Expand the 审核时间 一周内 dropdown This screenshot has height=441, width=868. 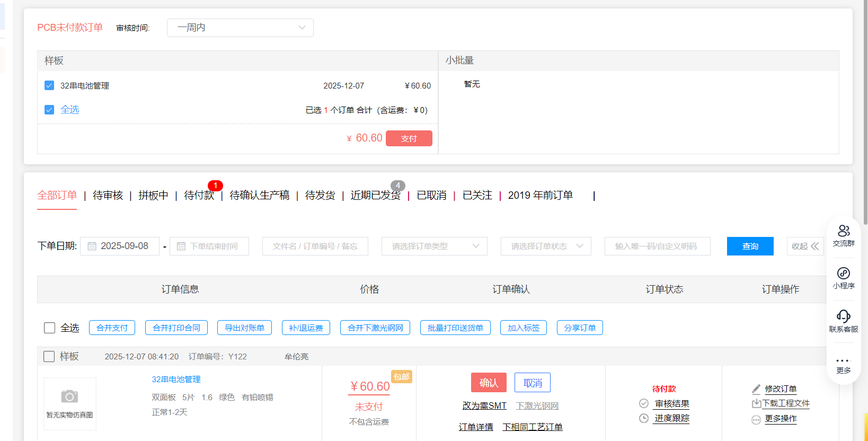240,28
